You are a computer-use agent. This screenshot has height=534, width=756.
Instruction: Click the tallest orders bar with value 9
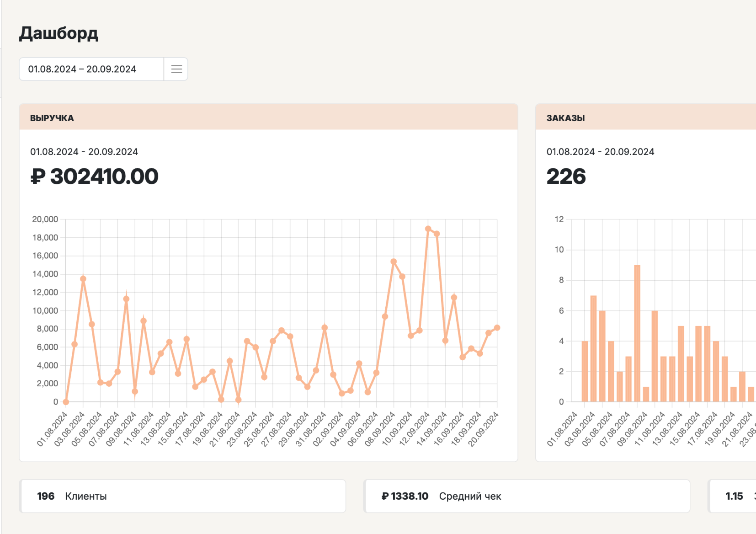(x=637, y=333)
